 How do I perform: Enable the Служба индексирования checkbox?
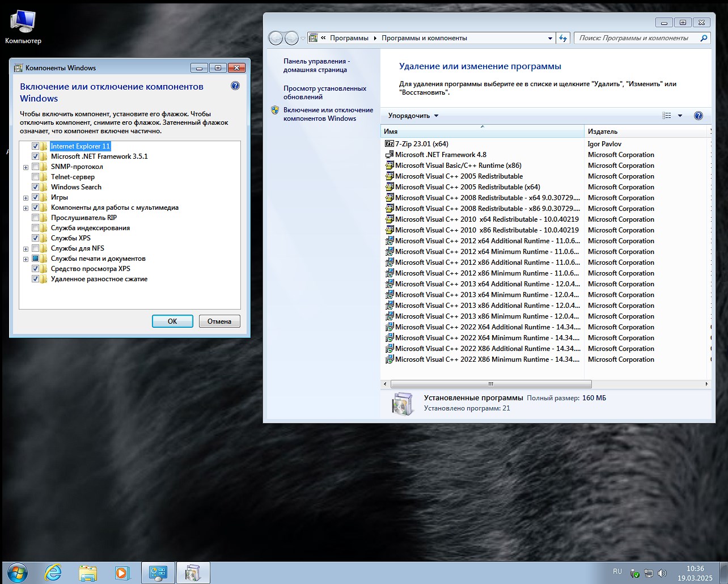pos(36,228)
